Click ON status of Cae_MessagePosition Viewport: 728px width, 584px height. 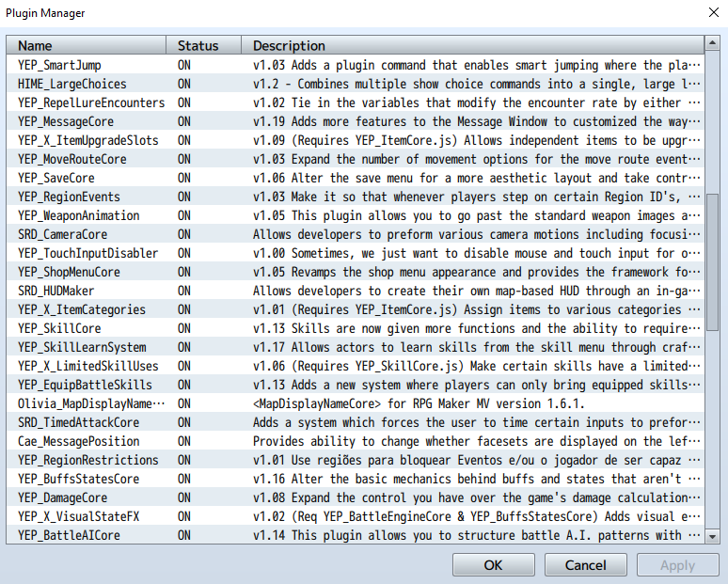[183, 441]
